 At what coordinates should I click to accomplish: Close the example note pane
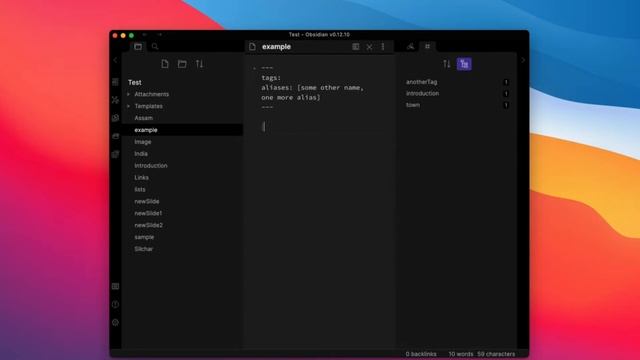pos(369,47)
